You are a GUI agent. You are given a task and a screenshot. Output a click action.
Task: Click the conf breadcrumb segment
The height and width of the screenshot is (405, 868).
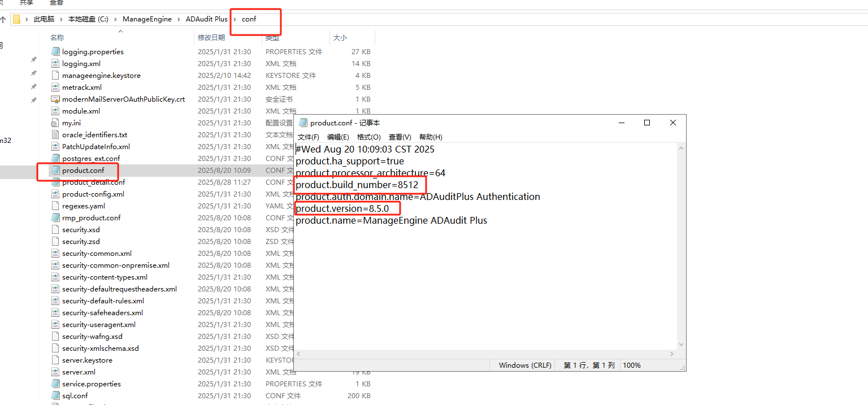249,19
